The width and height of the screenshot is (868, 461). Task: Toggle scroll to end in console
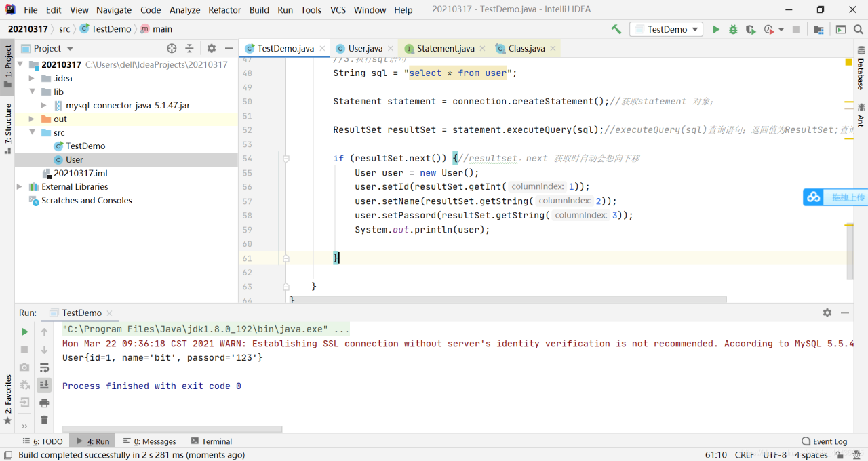point(44,385)
